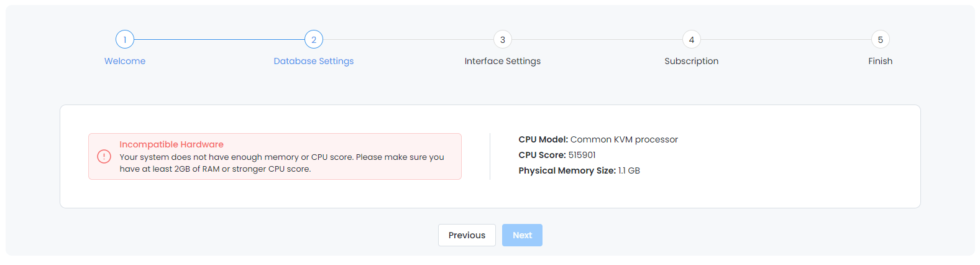
Task: Open the Subscription step label
Action: tap(692, 61)
